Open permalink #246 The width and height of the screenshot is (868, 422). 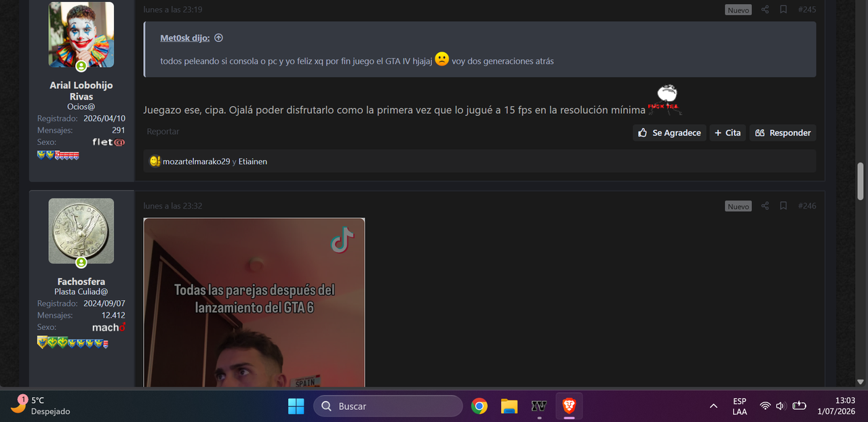[807, 206]
